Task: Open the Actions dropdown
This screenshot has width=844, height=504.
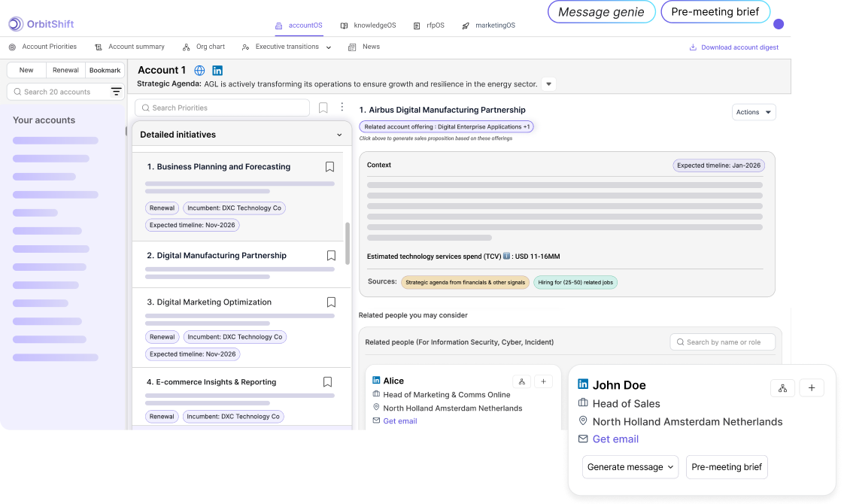Action: click(x=754, y=112)
